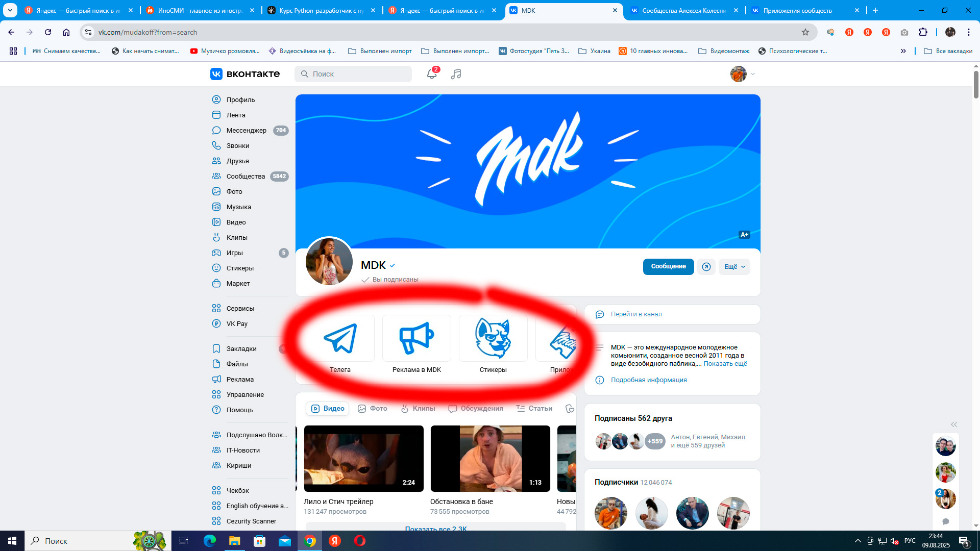
Task: Launch Yandex browser from the taskbar
Action: coord(335,541)
